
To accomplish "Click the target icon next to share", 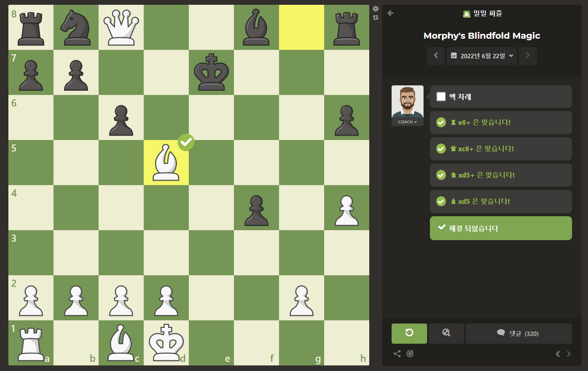I will point(410,354).
